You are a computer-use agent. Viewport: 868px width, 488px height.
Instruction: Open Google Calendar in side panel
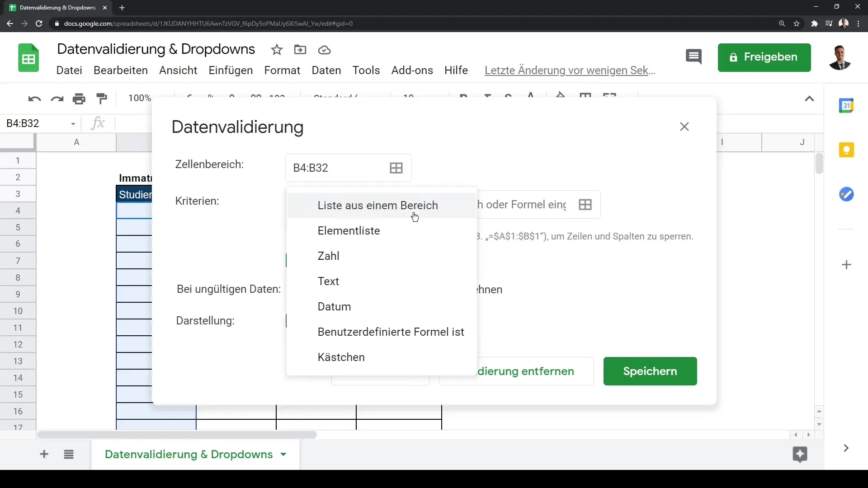846,106
